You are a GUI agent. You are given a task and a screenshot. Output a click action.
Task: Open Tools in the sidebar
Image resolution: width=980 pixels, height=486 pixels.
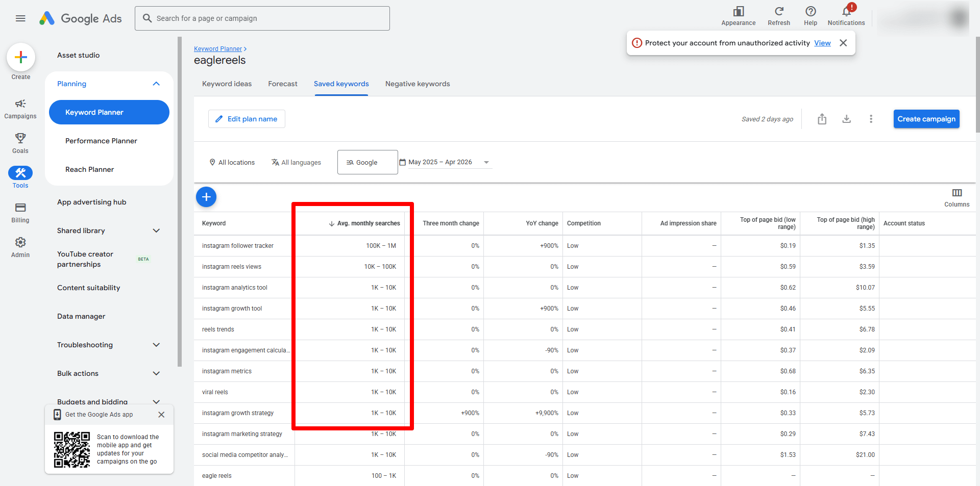coord(20,177)
